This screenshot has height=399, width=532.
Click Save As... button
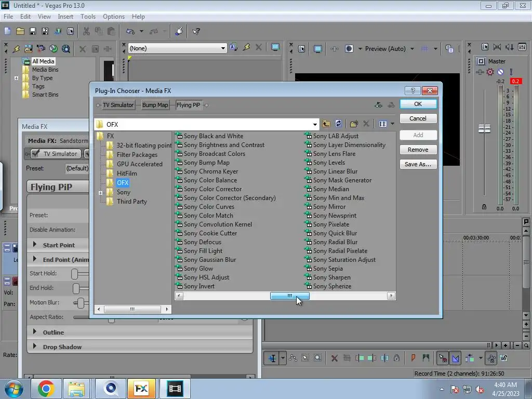418,164
